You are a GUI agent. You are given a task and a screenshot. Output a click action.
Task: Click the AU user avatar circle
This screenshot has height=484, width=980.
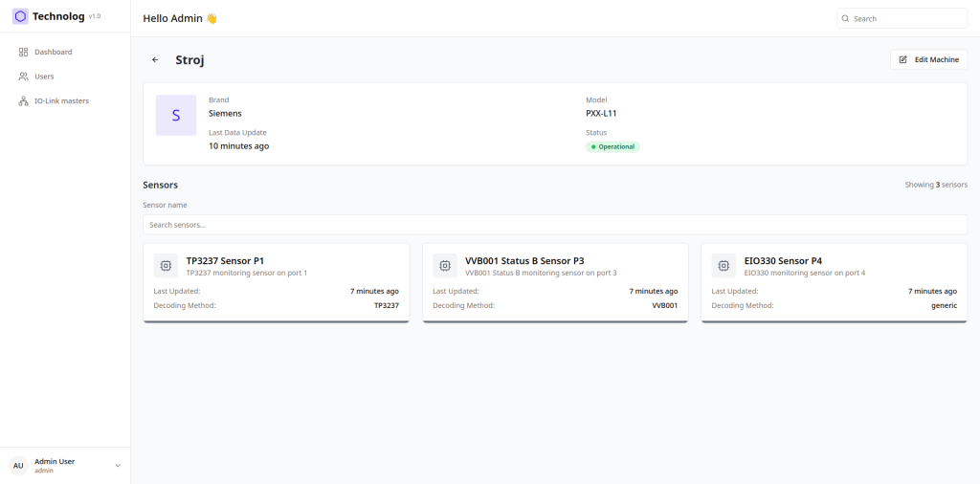18,466
